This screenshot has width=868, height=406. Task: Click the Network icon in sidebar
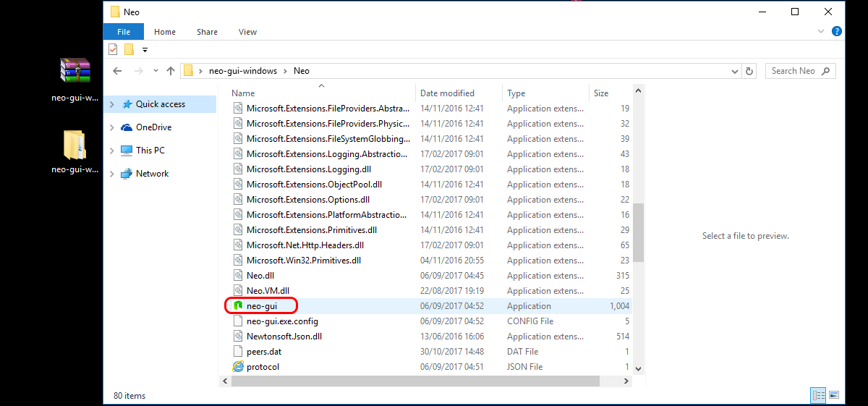[127, 174]
